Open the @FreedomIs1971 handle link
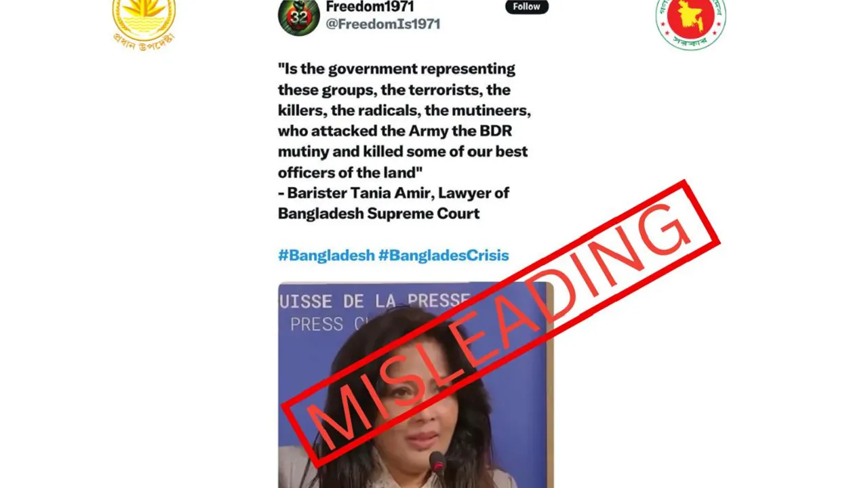 (x=383, y=24)
